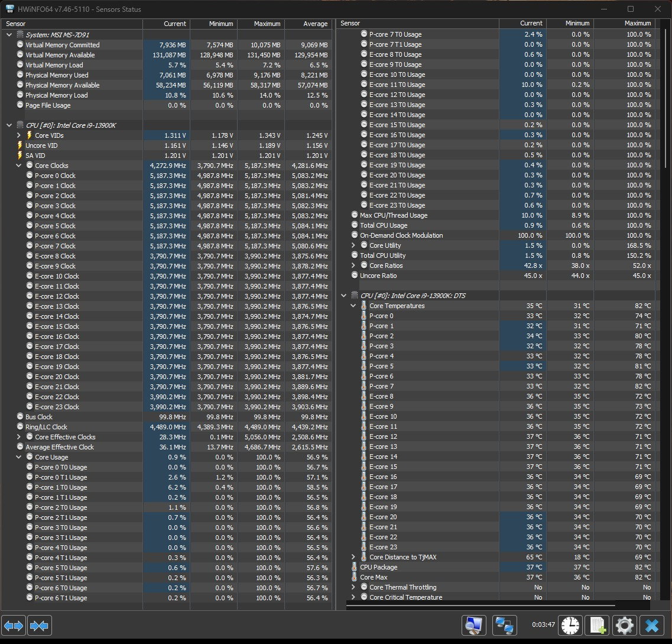Collapse the CPU [#0]: Intel Core i9-13900K: DTS group
672x644 pixels.
[344, 296]
